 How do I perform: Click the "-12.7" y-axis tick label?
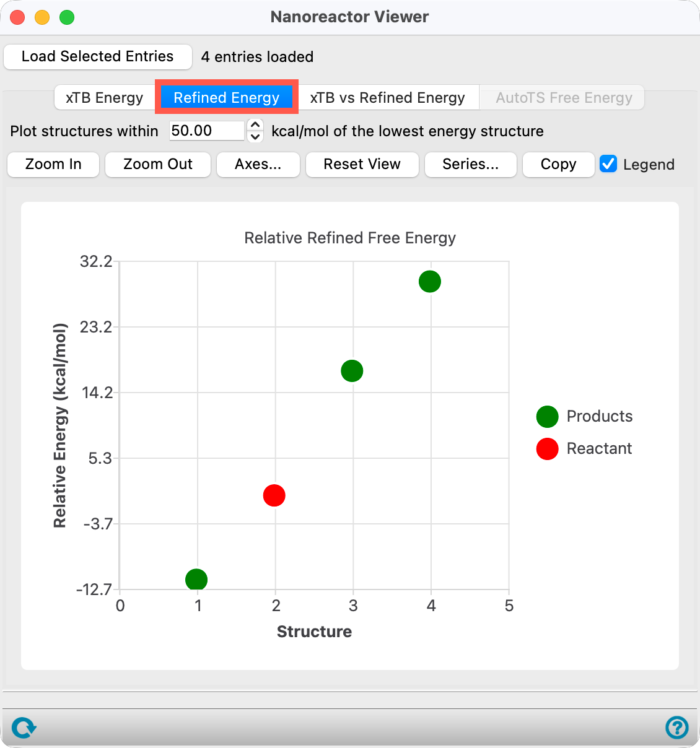[94, 589]
